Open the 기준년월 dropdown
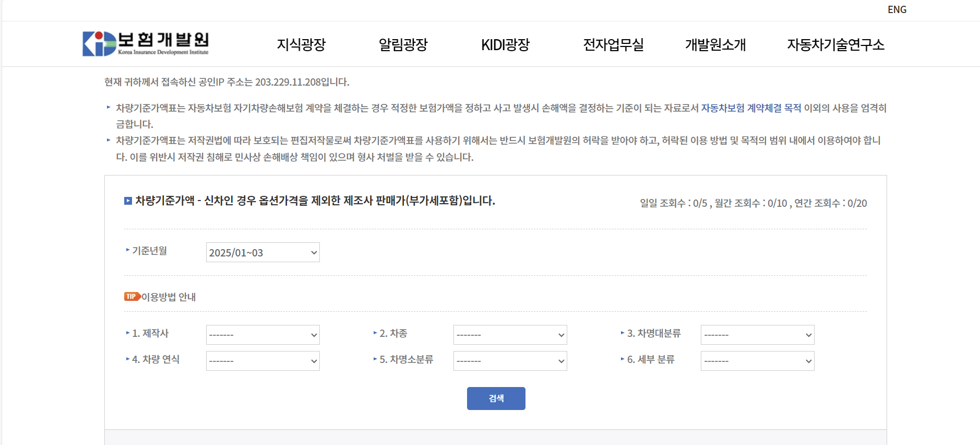980x445 pixels. [262, 252]
